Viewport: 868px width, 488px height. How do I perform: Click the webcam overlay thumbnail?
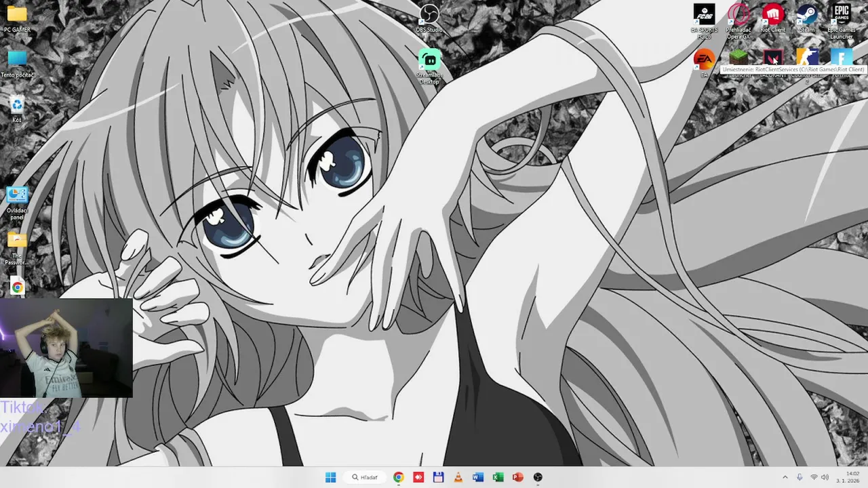(x=66, y=348)
